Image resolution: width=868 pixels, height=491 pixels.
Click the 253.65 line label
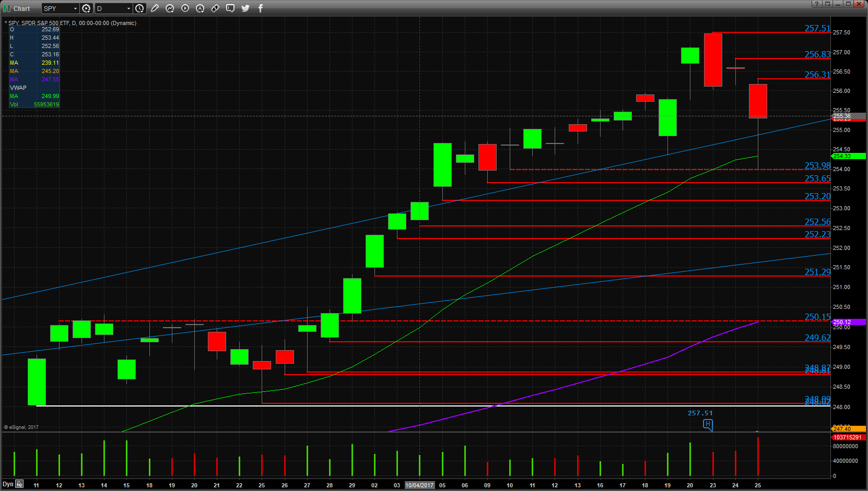click(x=817, y=178)
